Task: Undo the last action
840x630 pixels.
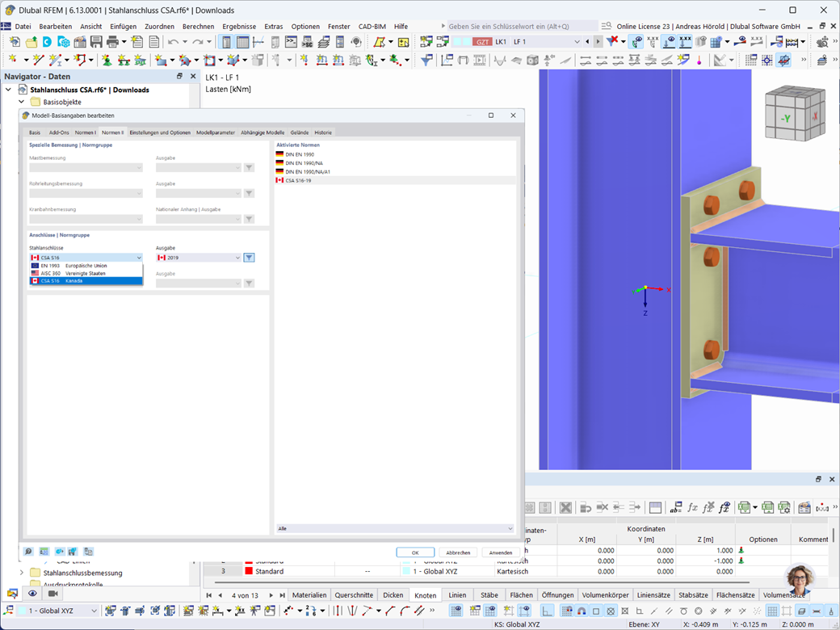Action: [x=173, y=42]
